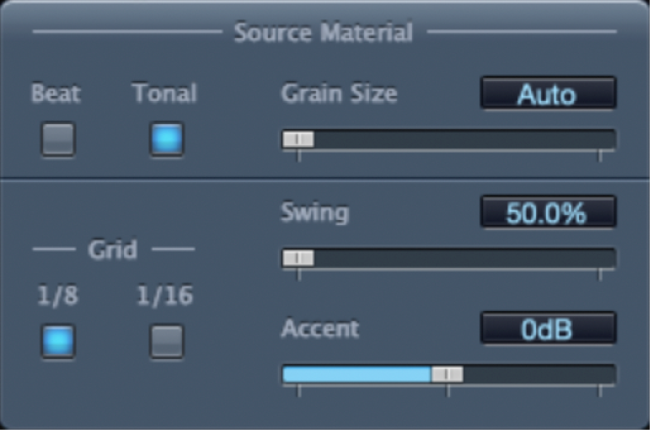Screen dimensions: 652x431
Task: Click the Accent slider handle
Action: 447,374
